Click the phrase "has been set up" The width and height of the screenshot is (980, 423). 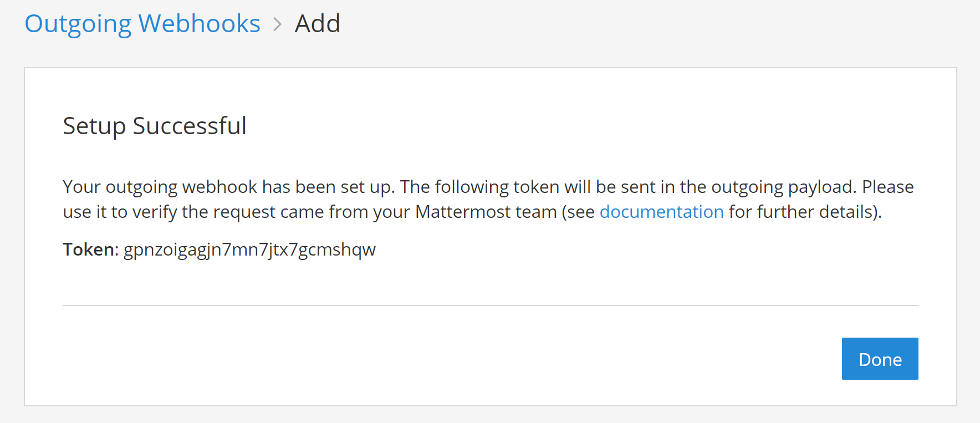pos(328,187)
